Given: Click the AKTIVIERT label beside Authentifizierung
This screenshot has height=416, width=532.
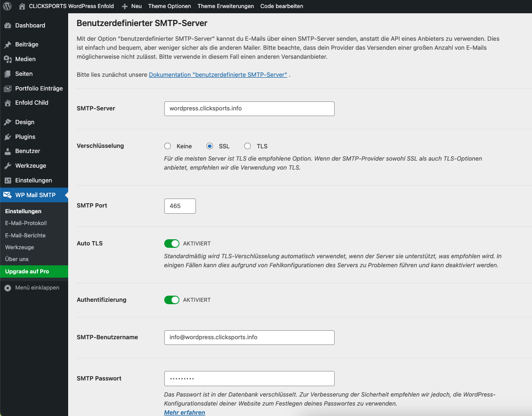Looking at the screenshot, I should [x=197, y=300].
